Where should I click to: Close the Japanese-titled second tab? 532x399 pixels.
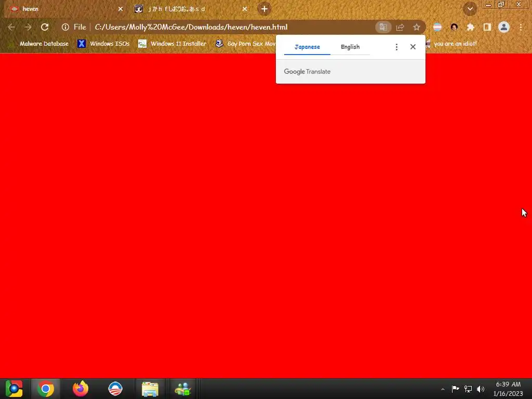(245, 9)
